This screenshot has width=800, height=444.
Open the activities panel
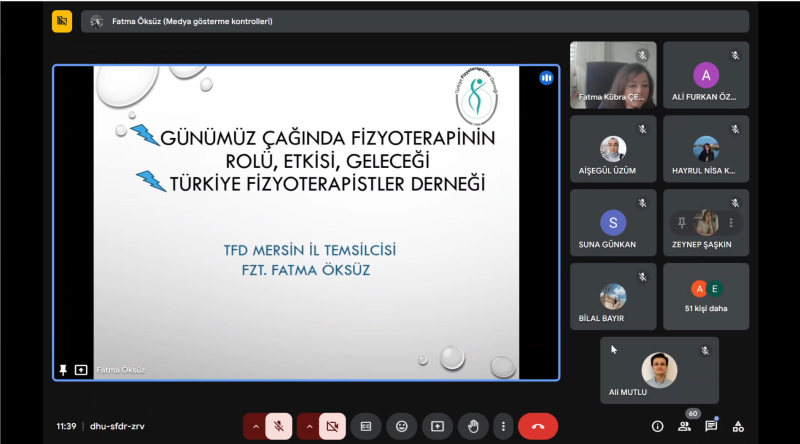click(x=738, y=426)
